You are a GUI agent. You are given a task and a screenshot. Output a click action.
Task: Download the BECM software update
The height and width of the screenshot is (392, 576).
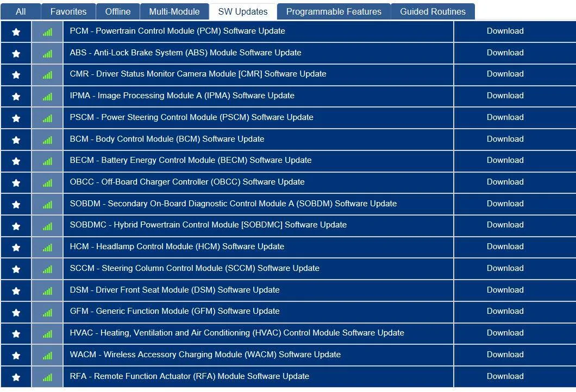click(505, 160)
